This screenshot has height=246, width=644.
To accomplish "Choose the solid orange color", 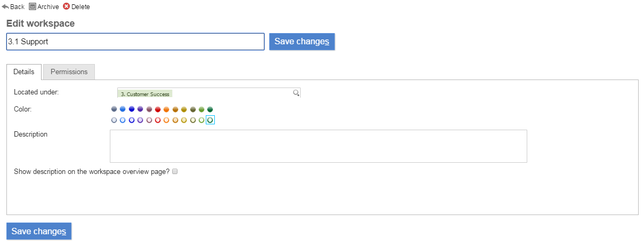I will (166, 109).
